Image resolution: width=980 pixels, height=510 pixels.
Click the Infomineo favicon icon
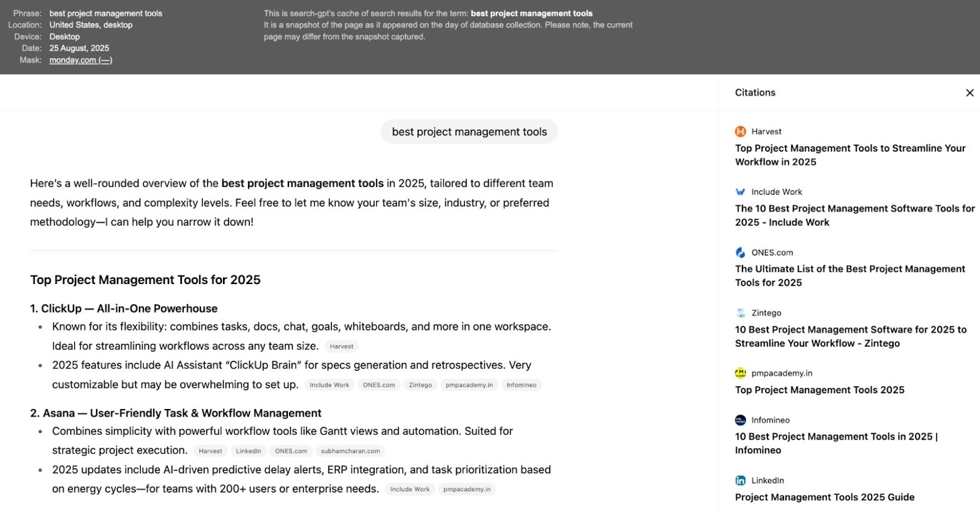point(741,421)
